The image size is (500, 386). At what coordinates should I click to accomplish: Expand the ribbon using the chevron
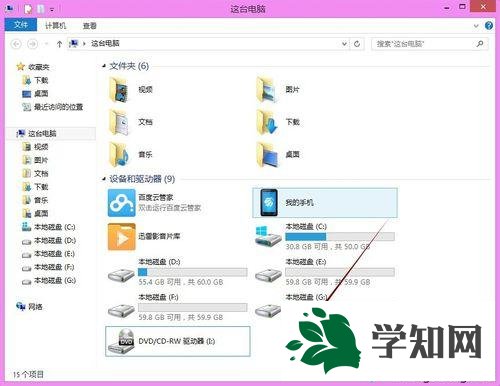[x=476, y=26]
